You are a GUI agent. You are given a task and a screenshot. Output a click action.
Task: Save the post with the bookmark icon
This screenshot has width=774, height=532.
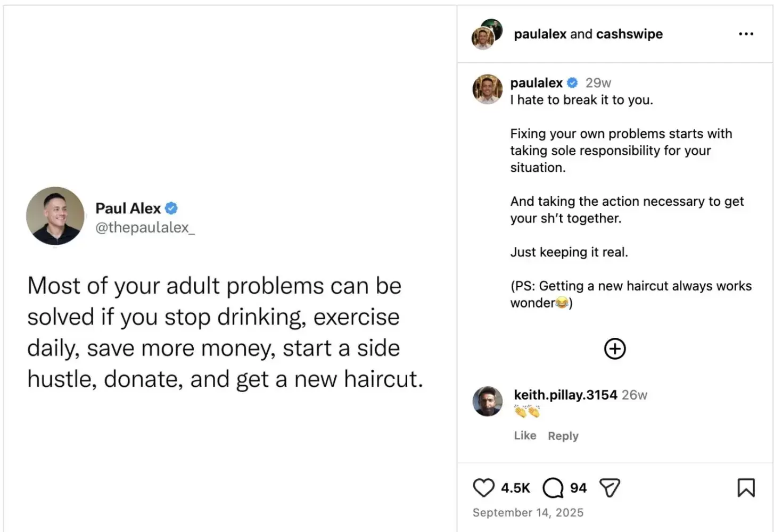746,488
